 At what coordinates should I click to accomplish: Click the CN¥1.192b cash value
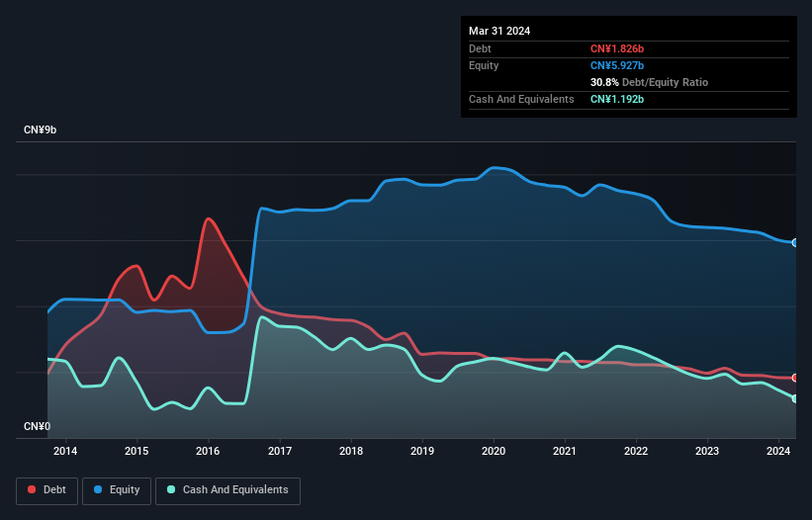click(617, 99)
